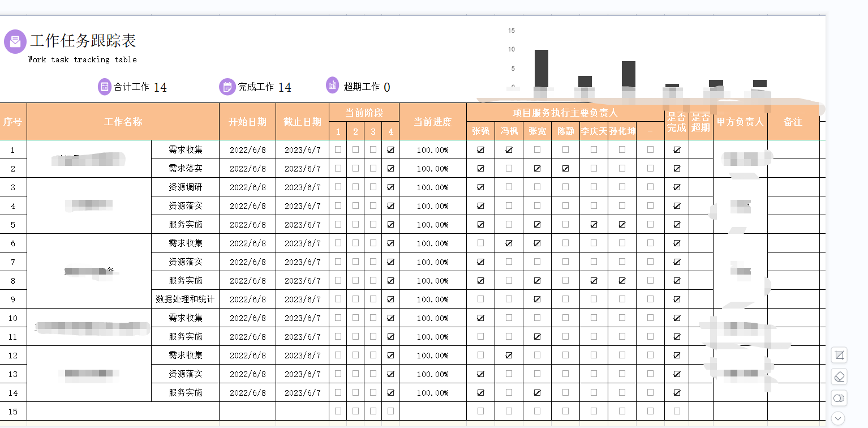The height and width of the screenshot is (428, 868).
Task: Click the 当前阶段 header cell
Action: click(x=364, y=112)
